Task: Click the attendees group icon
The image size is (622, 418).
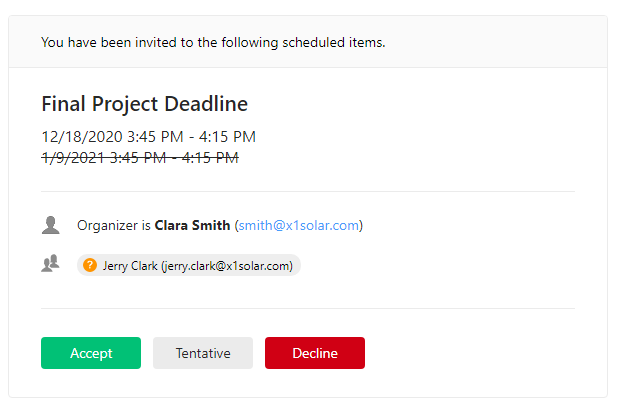Action: 50,263
